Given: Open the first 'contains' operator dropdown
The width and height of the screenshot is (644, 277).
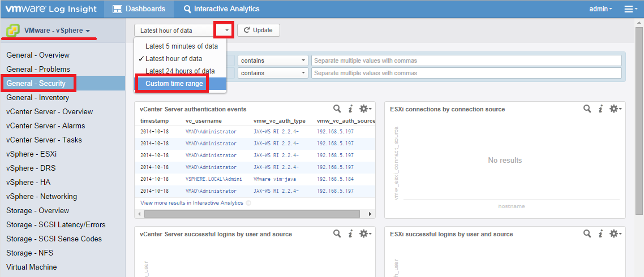Looking at the screenshot, I should coord(273,60).
